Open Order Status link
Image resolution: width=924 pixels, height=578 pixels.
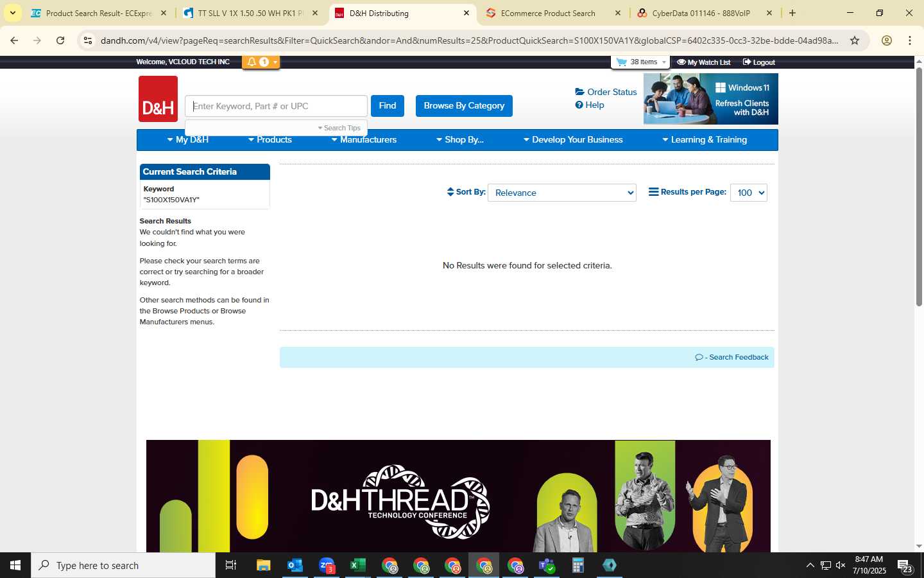point(606,92)
